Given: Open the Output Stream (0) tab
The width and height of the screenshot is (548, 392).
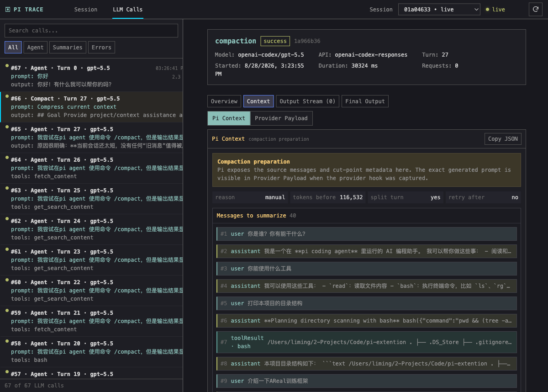Looking at the screenshot, I should pyautogui.click(x=308, y=101).
